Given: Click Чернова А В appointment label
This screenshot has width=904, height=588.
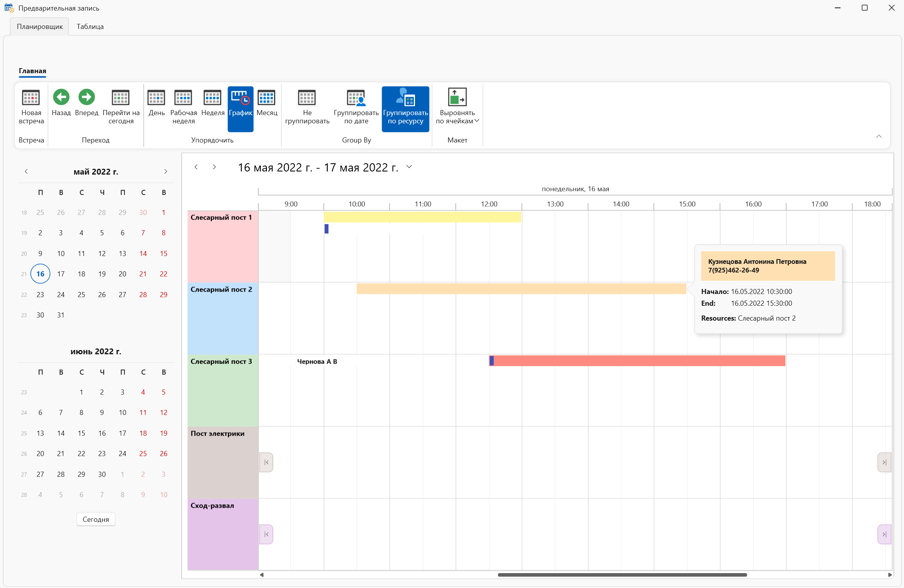Looking at the screenshot, I should click(x=317, y=361).
